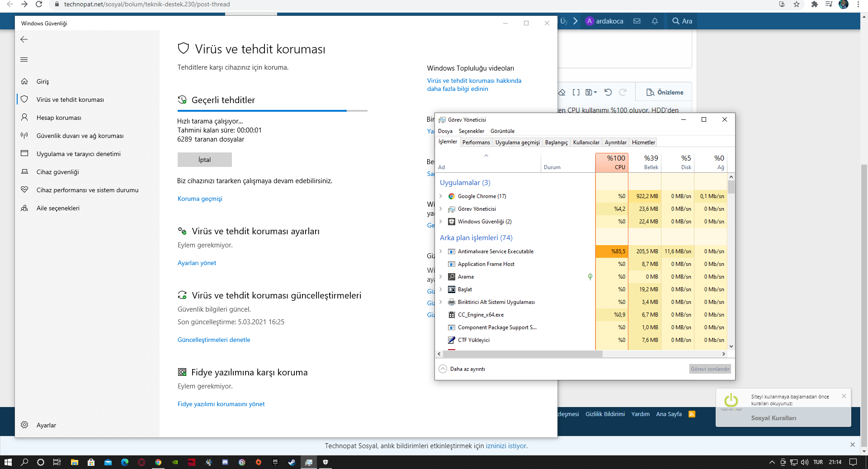Open Chrome extensions puzzle icon
Viewport: 868px width, 469px height.
point(814,4)
